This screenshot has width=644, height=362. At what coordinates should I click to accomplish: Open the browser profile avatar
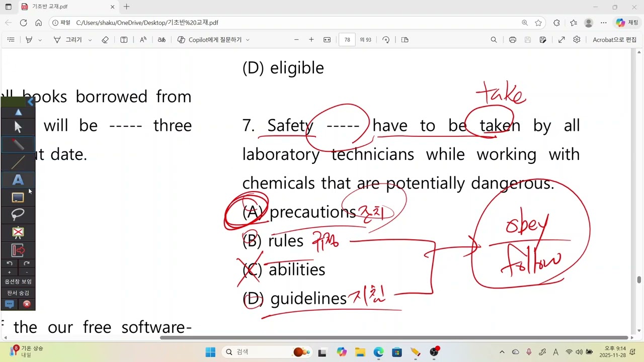pyautogui.click(x=589, y=23)
